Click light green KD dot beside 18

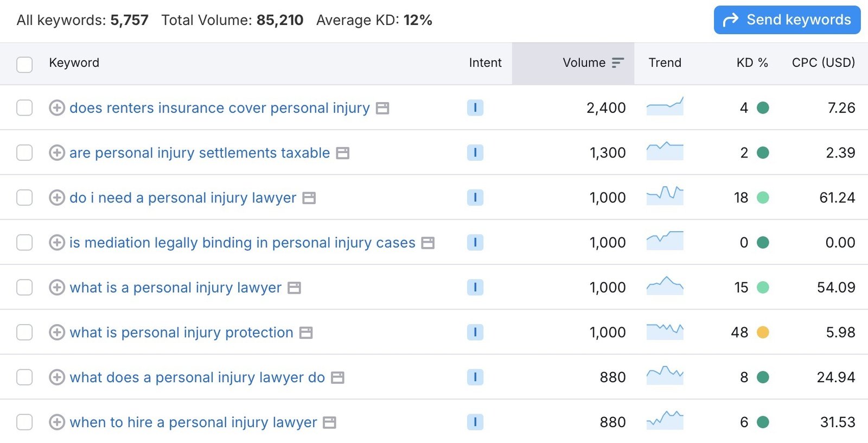tap(763, 198)
